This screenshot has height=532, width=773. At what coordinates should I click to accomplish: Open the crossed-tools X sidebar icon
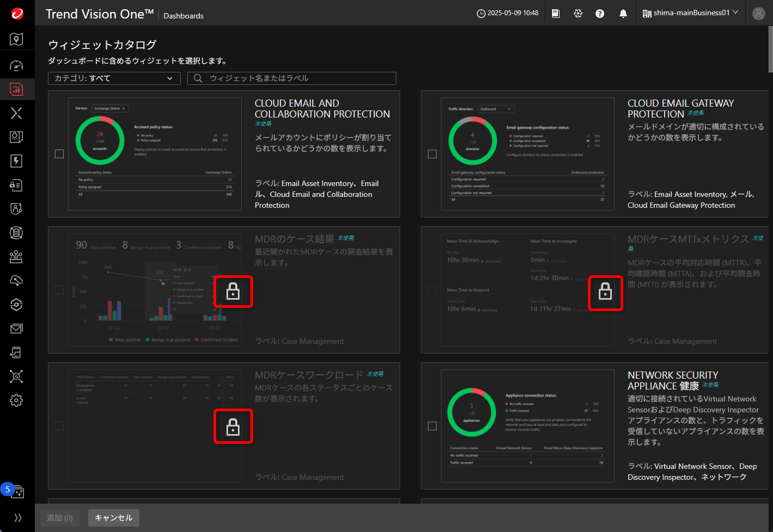(x=16, y=113)
